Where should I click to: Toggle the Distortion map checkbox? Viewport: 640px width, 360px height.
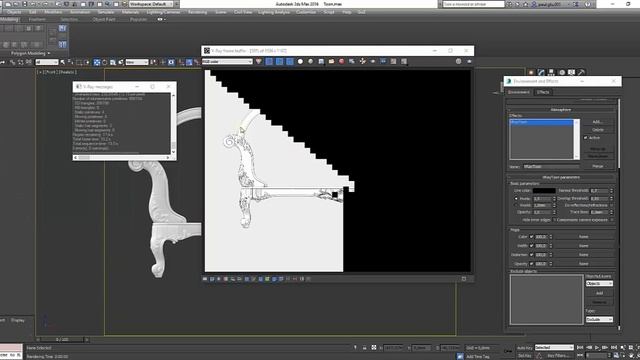coord(531,255)
